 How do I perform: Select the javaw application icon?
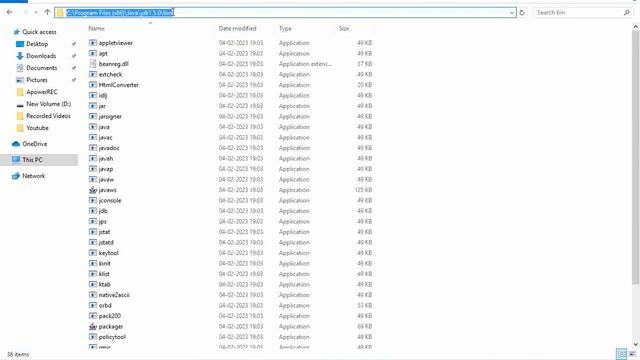(x=93, y=180)
